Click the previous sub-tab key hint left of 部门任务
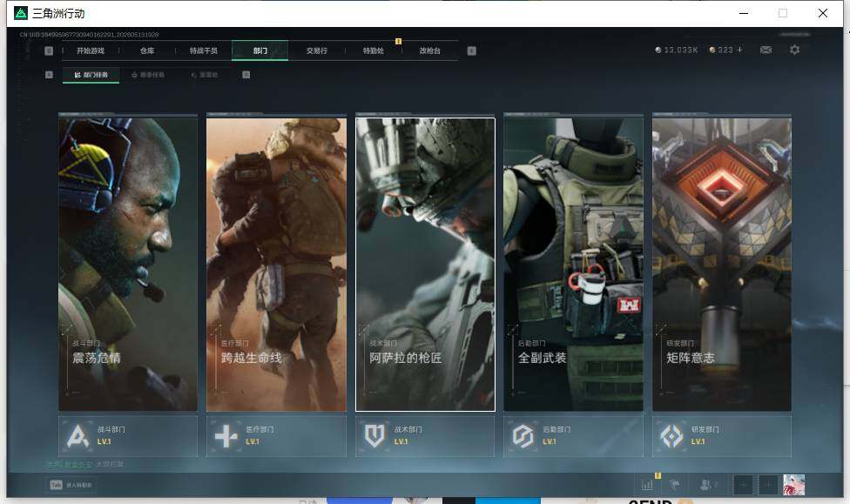 click(x=49, y=75)
